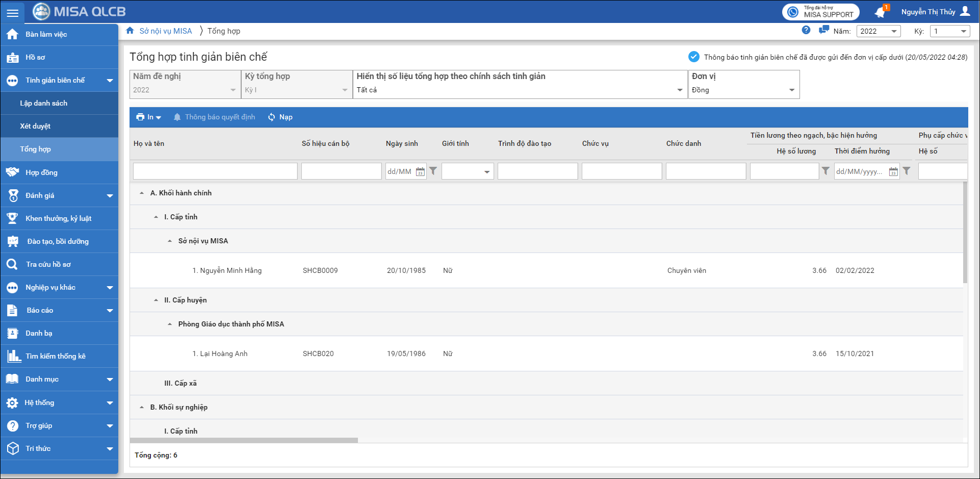
Task: Click the blue help question mark icon
Action: [x=806, y=30]
